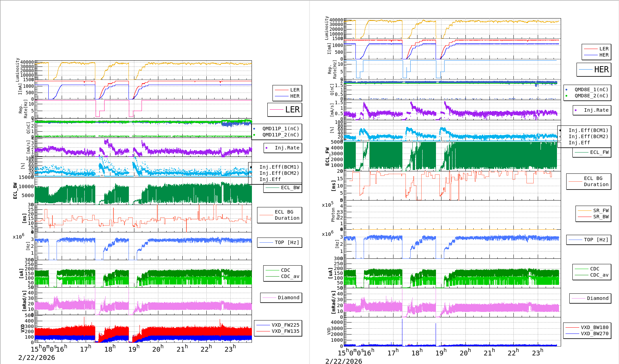Select the VXD_FW225 legend entry
Viewport: 619px width, 364px height.
click(x=285, y=325)
